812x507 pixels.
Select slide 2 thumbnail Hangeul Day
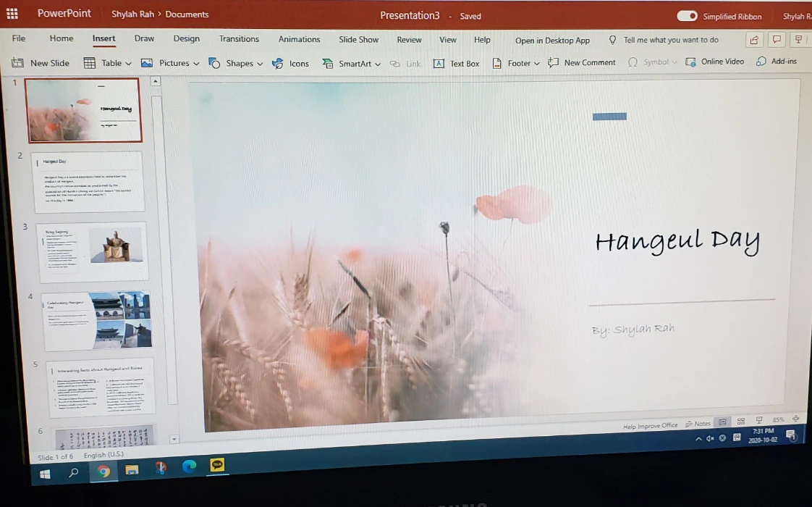pos(88,182)
